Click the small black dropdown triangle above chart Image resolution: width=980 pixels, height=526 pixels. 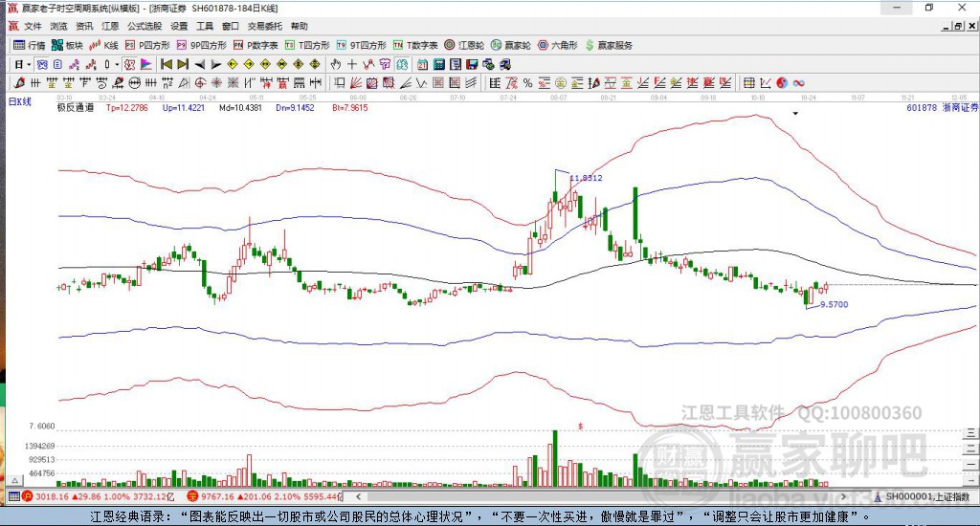tap(795, 114)
